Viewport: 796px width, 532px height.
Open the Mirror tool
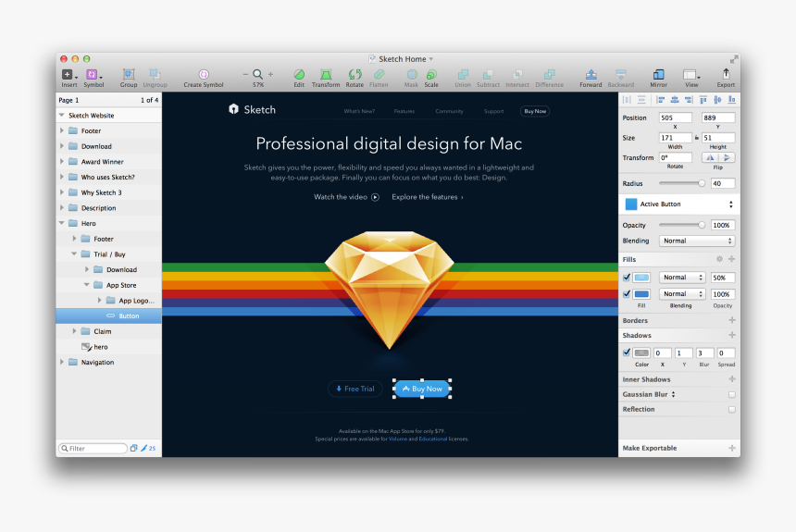click(x=658, y=75)
